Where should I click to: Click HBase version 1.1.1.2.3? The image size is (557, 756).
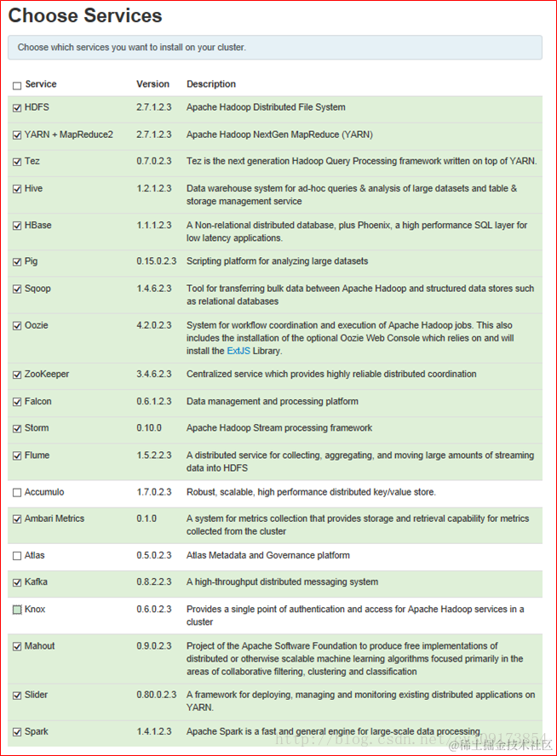tap(154, 225)
